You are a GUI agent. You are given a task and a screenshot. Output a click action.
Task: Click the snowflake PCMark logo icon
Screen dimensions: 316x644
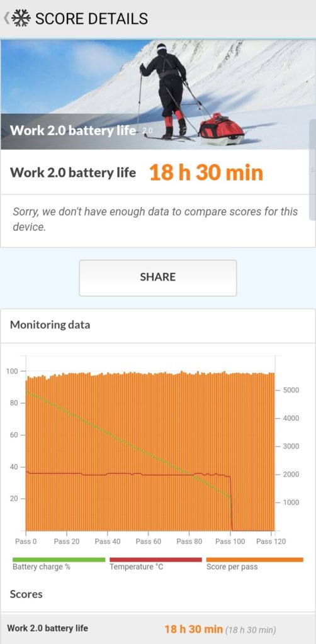pos(21,18)
